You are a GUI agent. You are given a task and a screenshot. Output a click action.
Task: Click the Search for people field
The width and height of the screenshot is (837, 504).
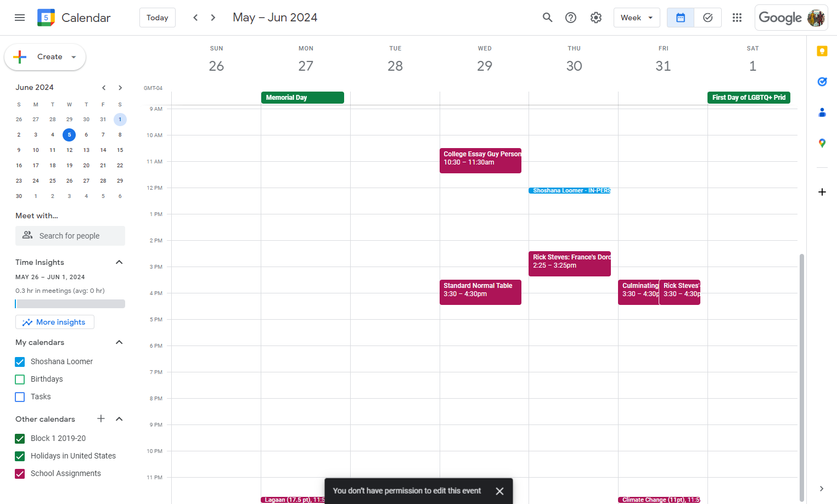tap(70, 236)
